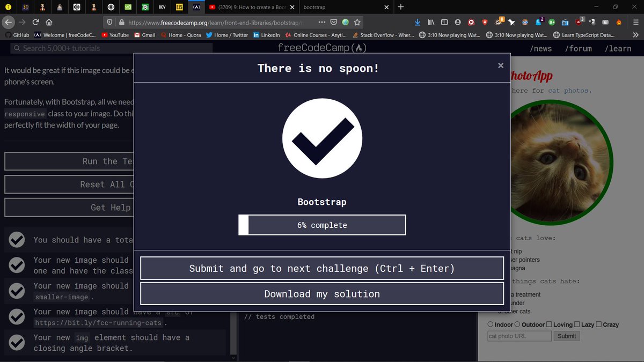Check the Lazy checkbox
The image size is (644, 362).
click(577, 324)
